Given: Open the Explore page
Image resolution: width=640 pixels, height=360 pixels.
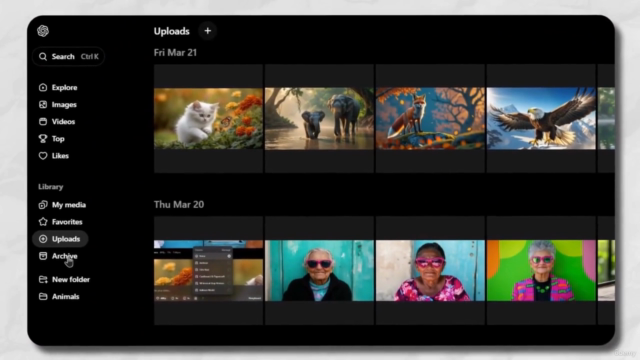Looking at the screenshot, I should [64, 87].
